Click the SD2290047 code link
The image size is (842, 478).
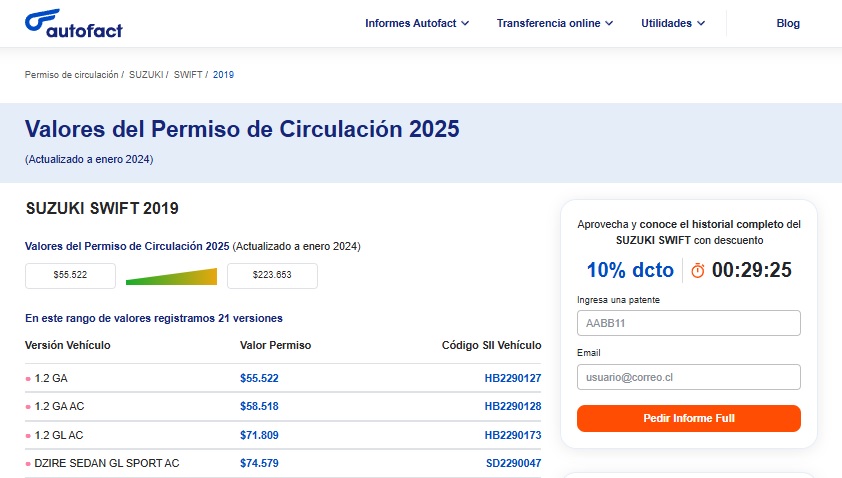click(512, 463)
